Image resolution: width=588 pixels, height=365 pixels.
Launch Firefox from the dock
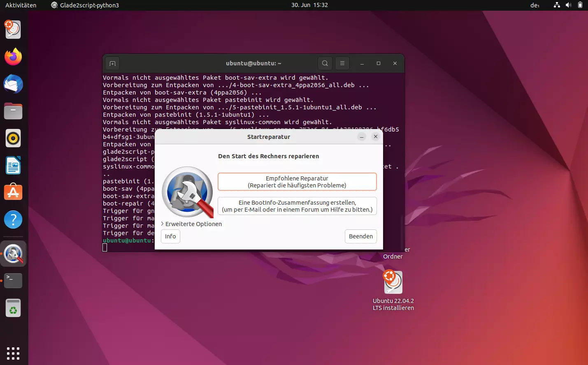point(13,57)
